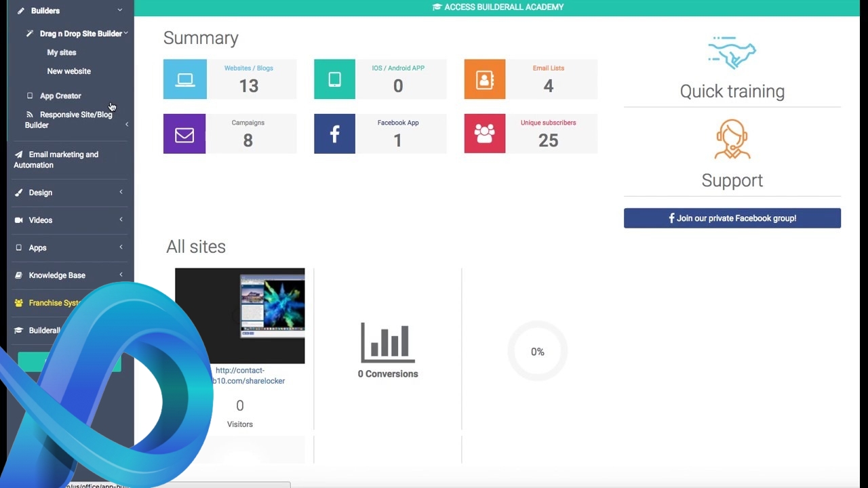Viewport: 868px width, 488px height.
Task: Click Join our private Facebook group button
Action: (732, 218)
